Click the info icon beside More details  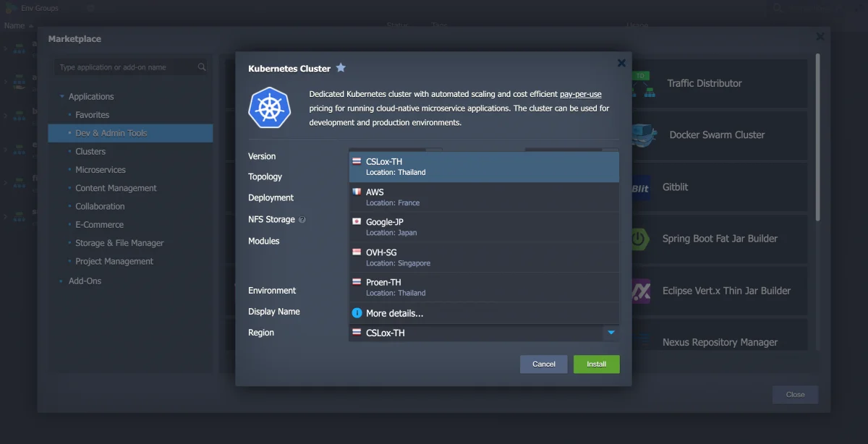click(x=357, y=313)
